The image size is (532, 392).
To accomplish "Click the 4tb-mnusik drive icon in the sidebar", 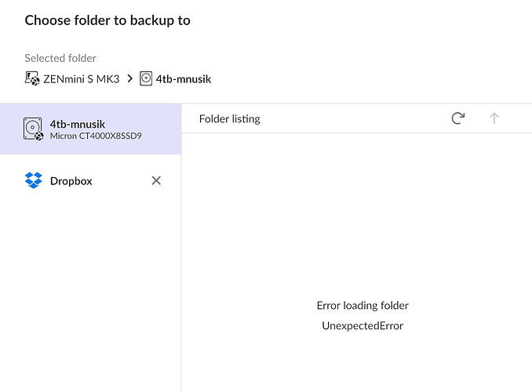I will [x=33, y=129].
